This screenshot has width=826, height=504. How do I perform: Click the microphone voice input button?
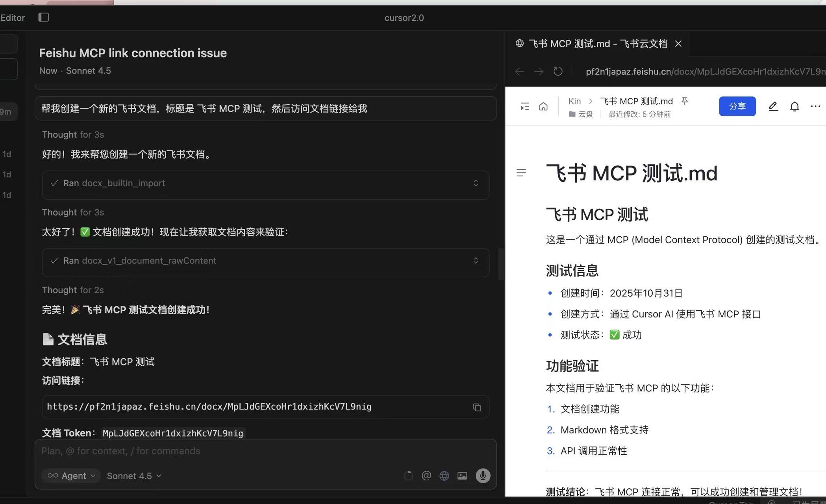pos(483,476)
